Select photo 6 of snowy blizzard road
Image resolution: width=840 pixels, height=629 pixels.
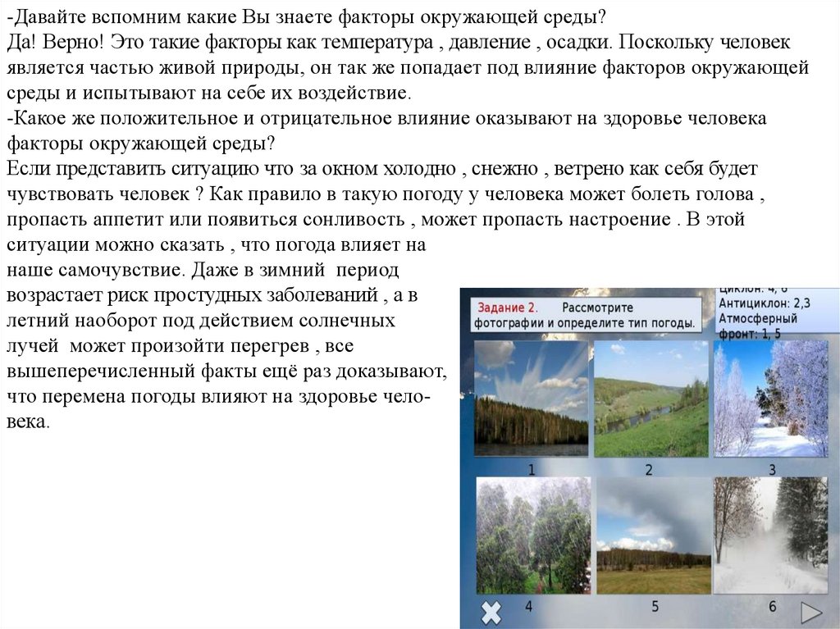[771, 536]
